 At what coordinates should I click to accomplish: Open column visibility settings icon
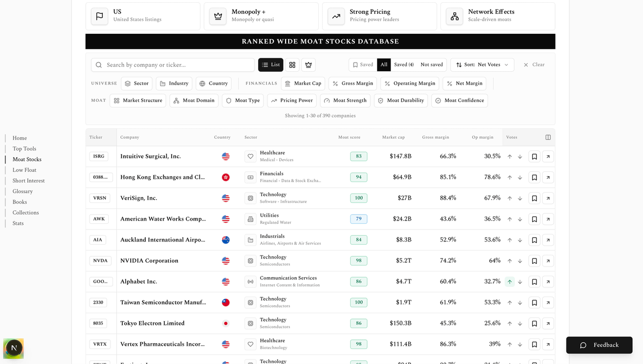pos(548,137)
